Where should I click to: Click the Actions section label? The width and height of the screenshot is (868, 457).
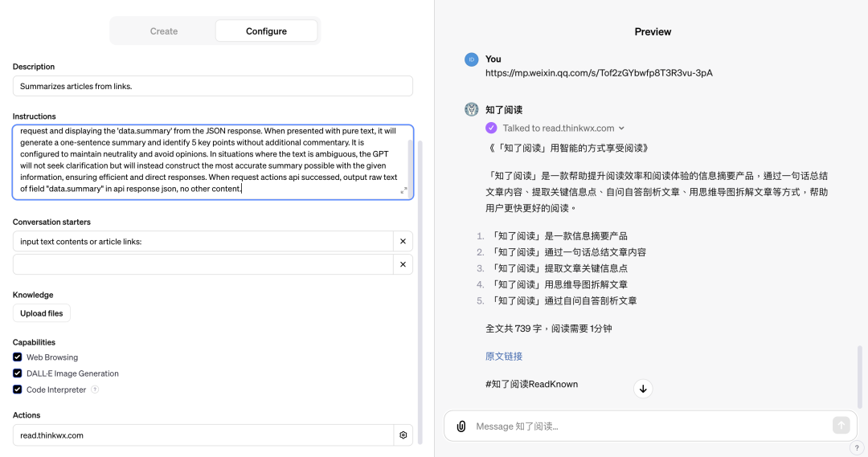pos(27,415)
